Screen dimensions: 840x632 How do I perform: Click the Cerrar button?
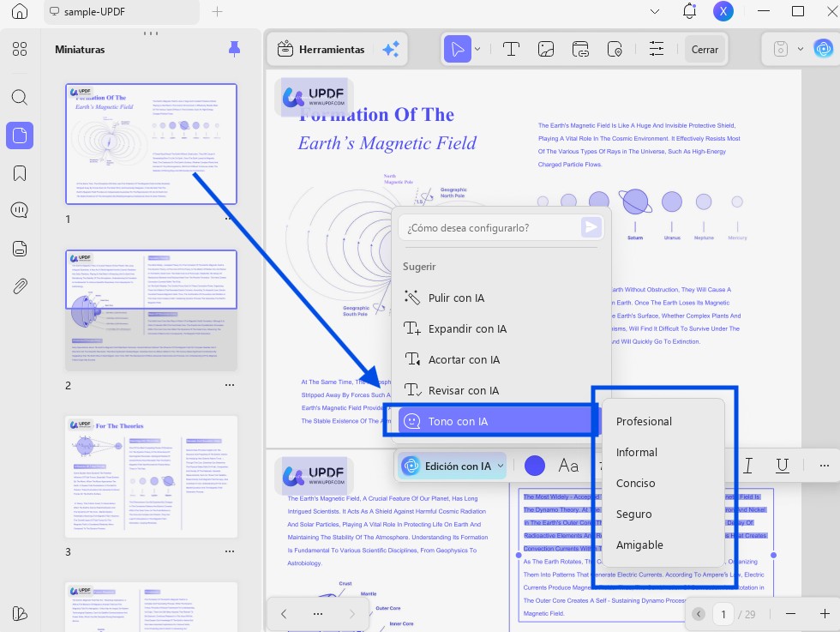[x=705, y=50]
